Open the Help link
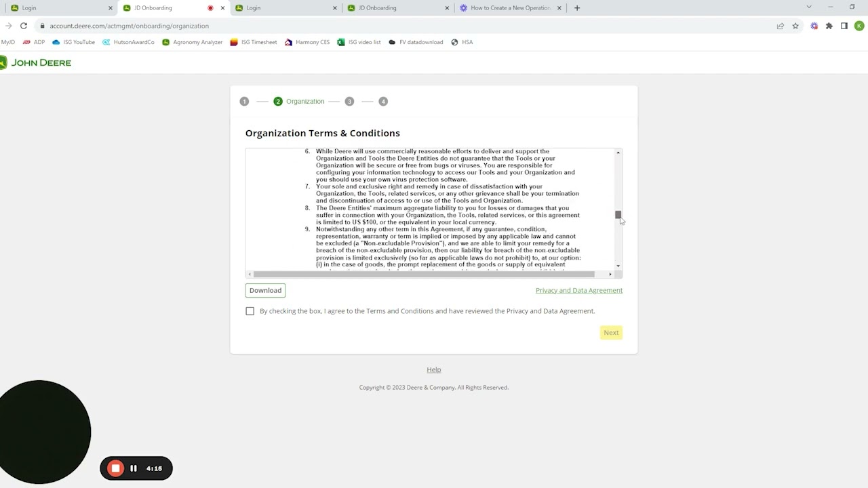 (434, 369)
